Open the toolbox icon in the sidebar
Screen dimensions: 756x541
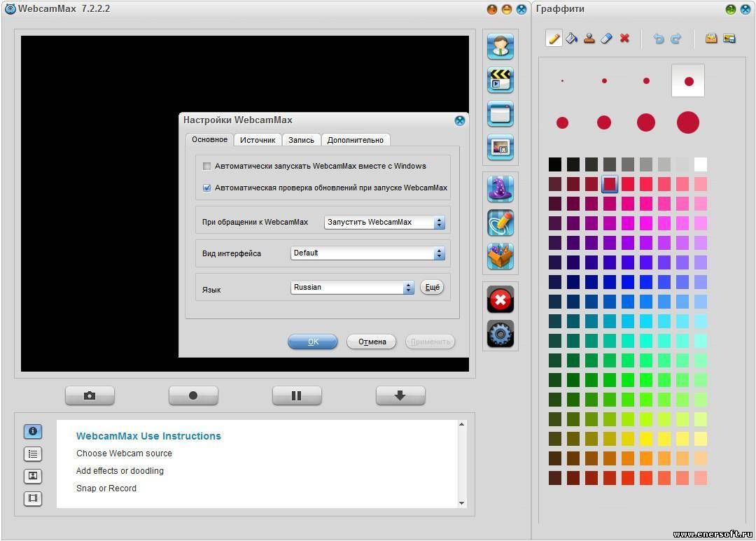500,257
